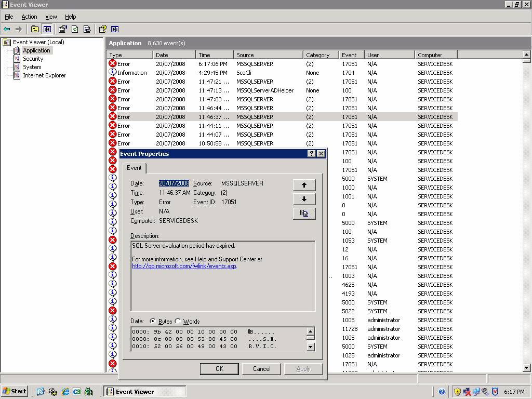Click the Show Desktop icon in Quick Launch

click(41, 392)
